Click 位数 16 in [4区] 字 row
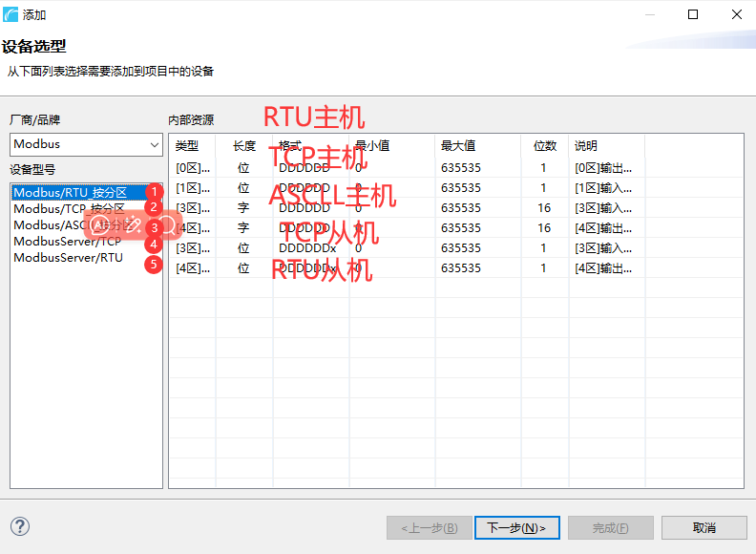756x554 pixels. (544, 228)
